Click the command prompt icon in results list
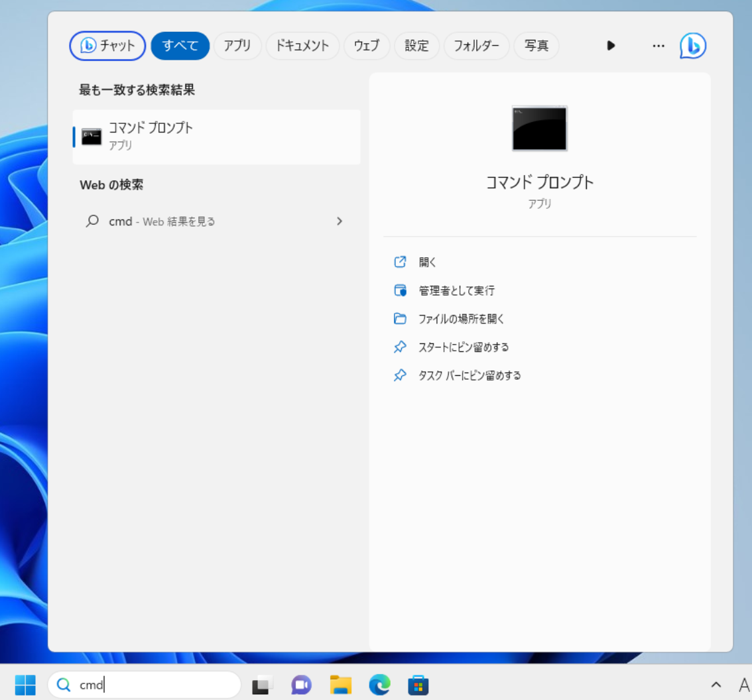The width and height of the screenshot is (752, 700). [91, 137]
